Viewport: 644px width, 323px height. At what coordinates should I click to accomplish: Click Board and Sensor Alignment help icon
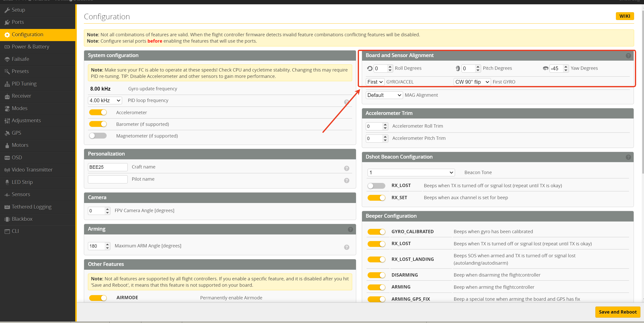628,56
